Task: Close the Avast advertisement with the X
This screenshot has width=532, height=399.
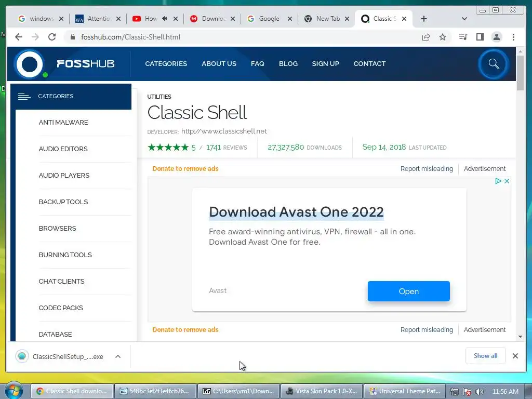Action: (507, 181)
